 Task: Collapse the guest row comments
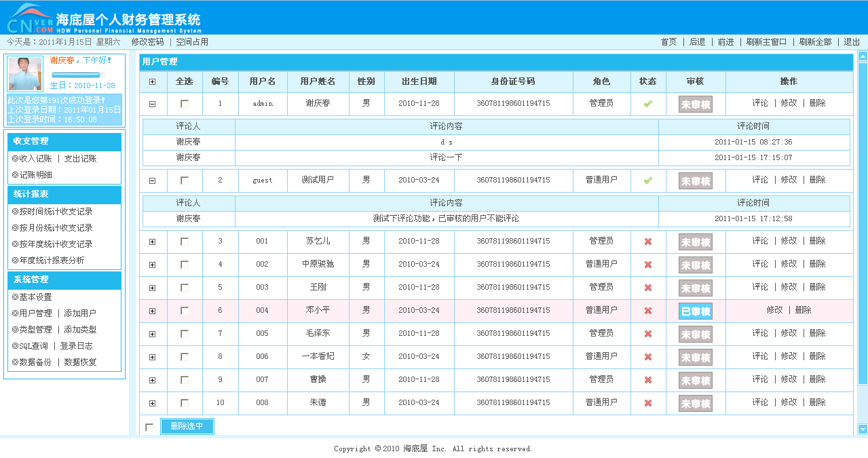pos(152,180)
